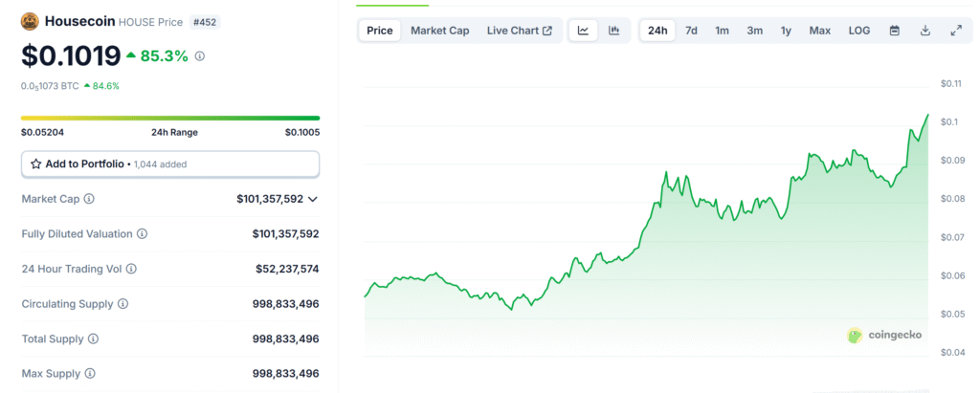Click the 24h Range progress bar
Viewport: 980px width, 393px height.
tap(170, 119)
